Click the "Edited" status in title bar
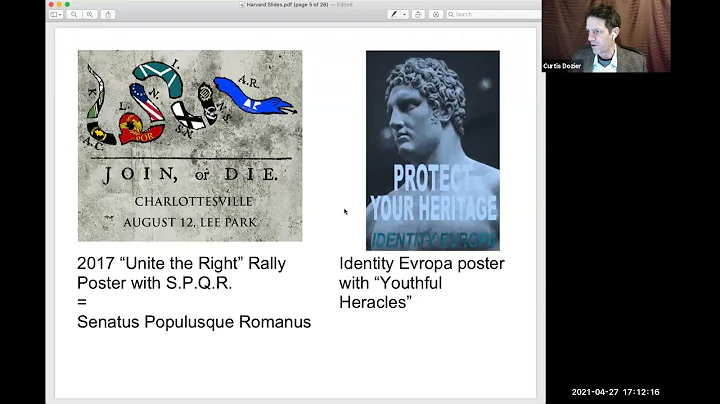 pyautogui.click(x=344, y=5)
